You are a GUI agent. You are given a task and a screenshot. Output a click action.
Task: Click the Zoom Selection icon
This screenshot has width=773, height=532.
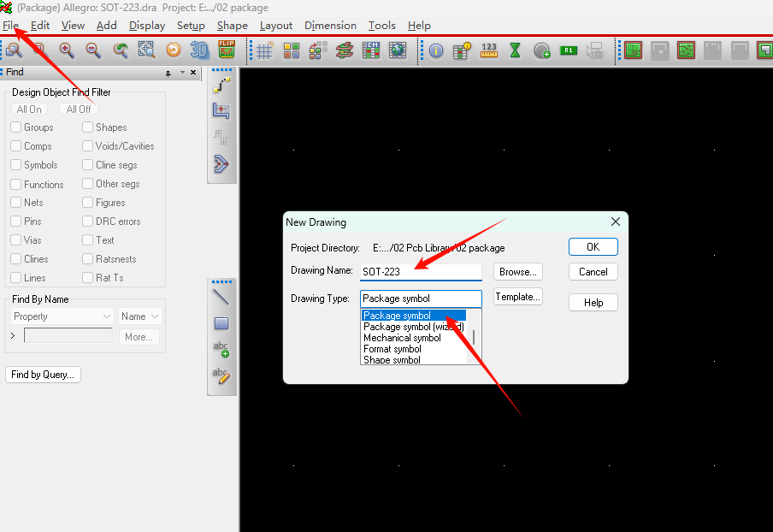[146, 50]
